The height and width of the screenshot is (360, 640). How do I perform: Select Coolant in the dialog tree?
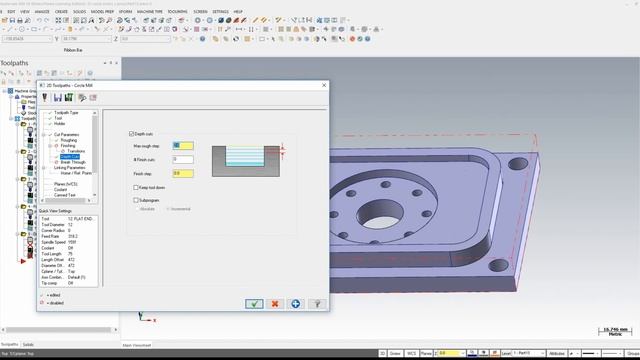tap(60, 189)
